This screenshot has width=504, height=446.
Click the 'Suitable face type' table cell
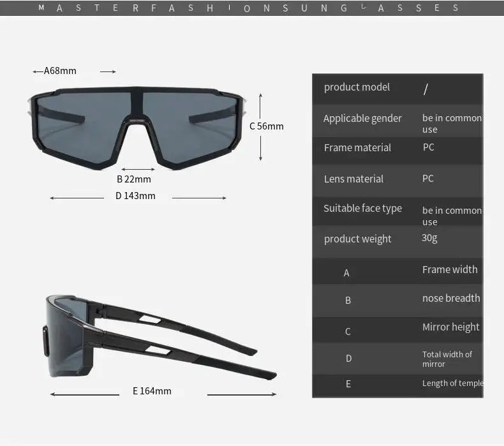tap(362, 209)
